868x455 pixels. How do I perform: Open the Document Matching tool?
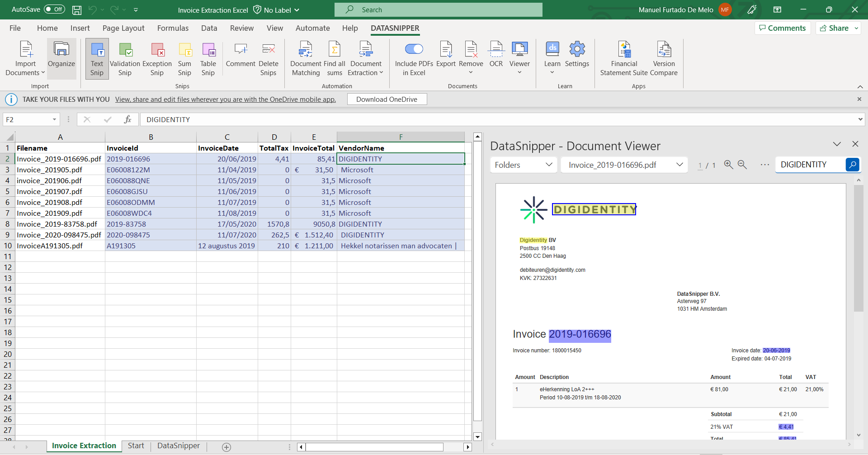point(306,59)
